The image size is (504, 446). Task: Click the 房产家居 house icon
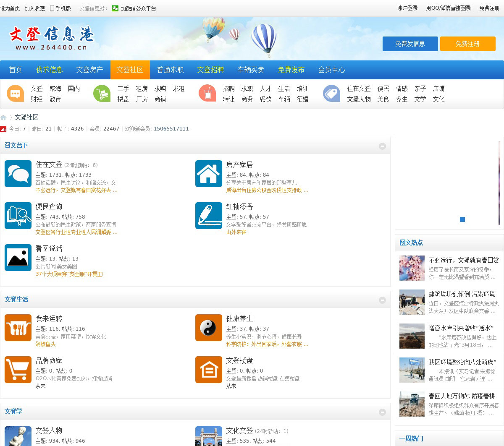click(x=208, y=174)
